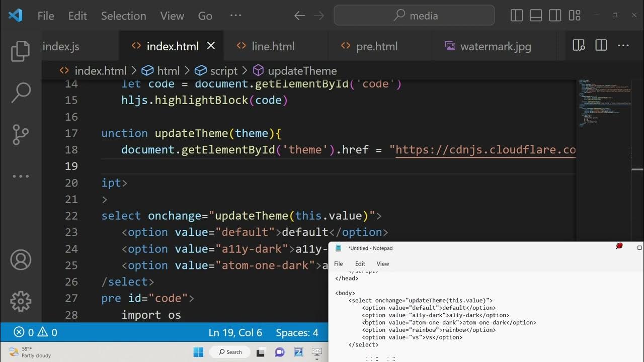Click the Spaces: 4 indentation button
644x362 pixels.
click(297, 332)
